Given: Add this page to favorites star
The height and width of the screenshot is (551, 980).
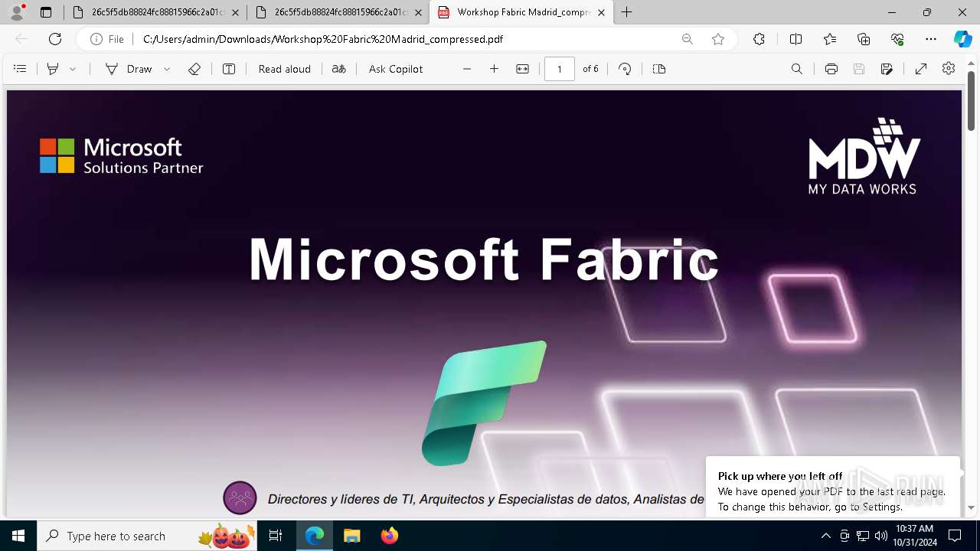Looking at the screenshot, I should 718,39.
